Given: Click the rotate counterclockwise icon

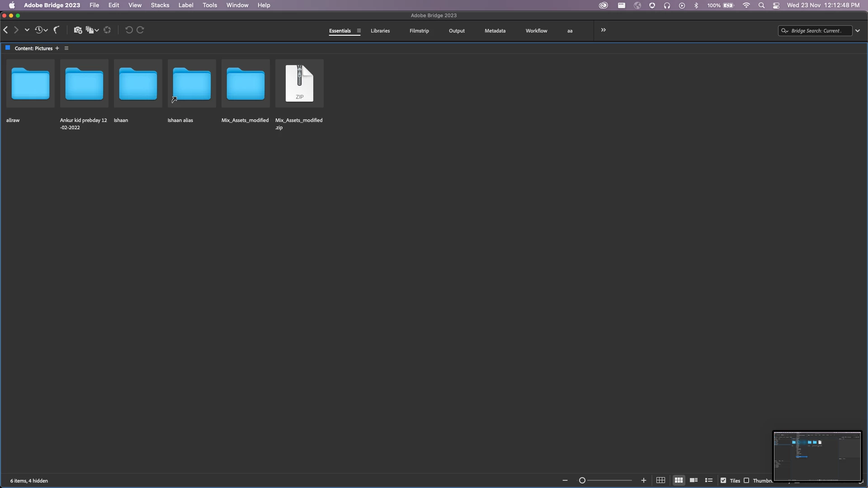Looking at the screenshot, I should tap(129, 30).
